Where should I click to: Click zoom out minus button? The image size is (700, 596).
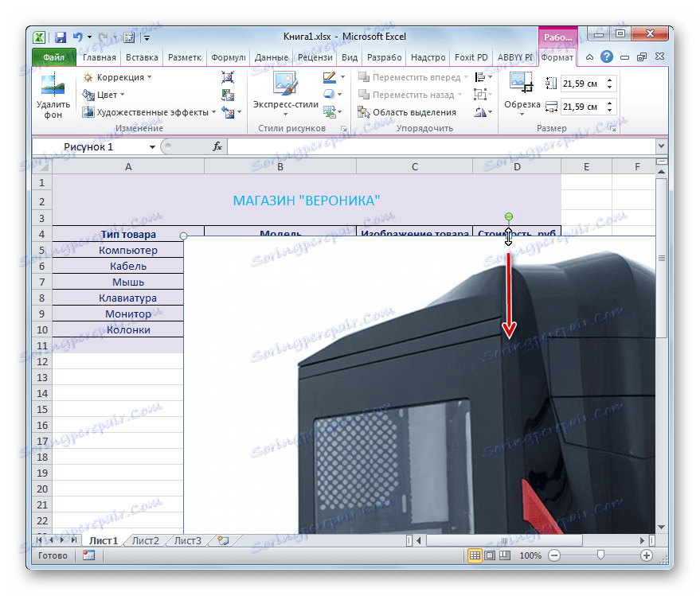coord(554,555)
